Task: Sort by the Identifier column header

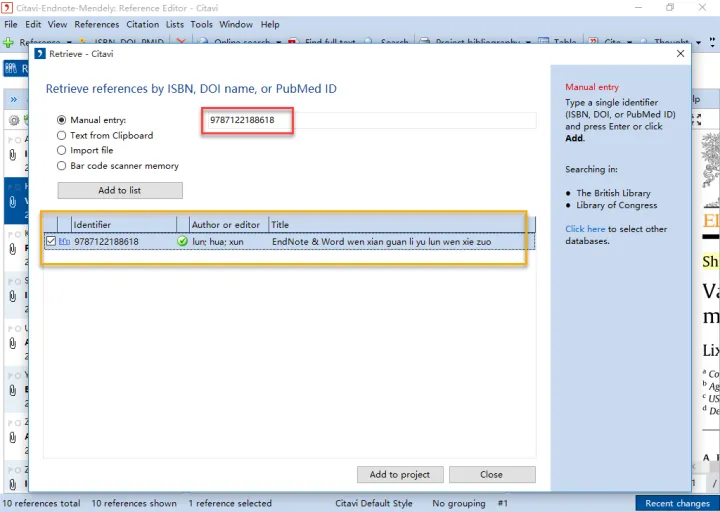Action: click(124, 225)
